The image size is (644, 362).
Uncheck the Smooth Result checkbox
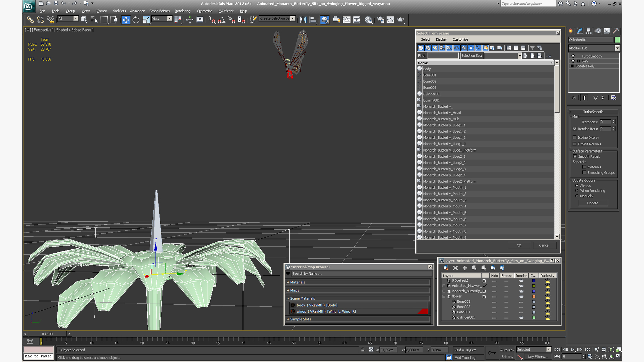(x=575, y=157)
